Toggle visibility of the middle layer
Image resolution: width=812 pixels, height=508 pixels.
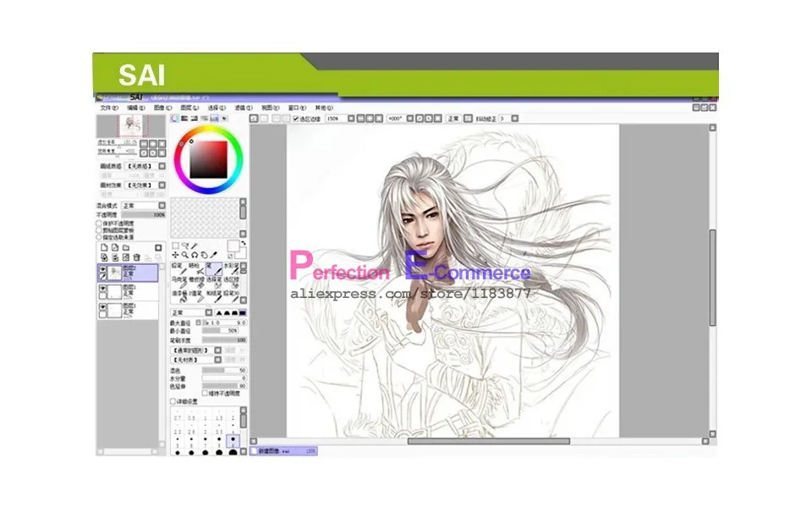102,289
